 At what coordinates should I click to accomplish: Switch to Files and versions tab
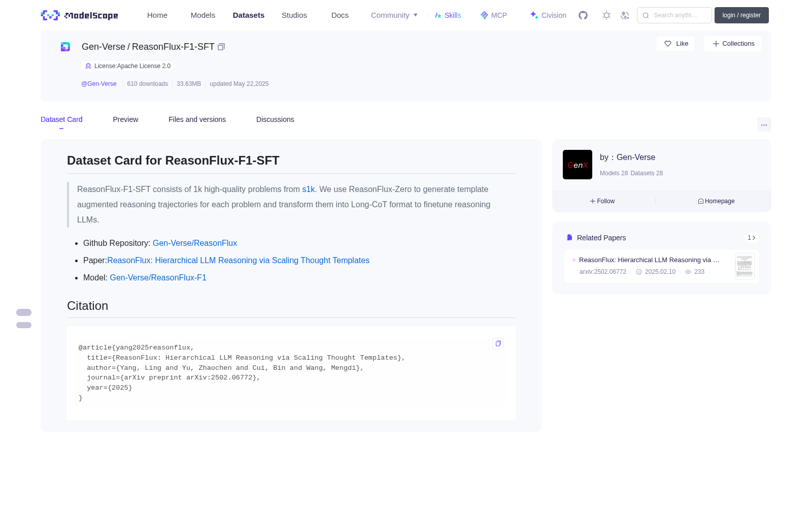tap(197, 119)
